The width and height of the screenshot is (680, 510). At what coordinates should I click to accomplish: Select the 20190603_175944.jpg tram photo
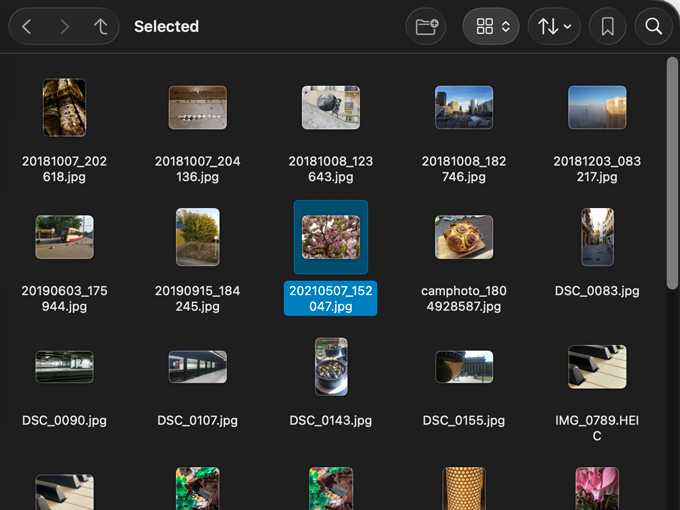click(64, 237)
